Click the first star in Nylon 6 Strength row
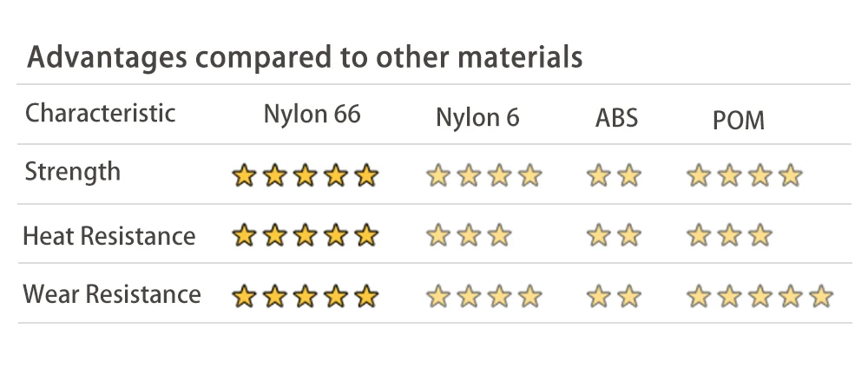Screen dimensions: 868x368 coord(438,176)
